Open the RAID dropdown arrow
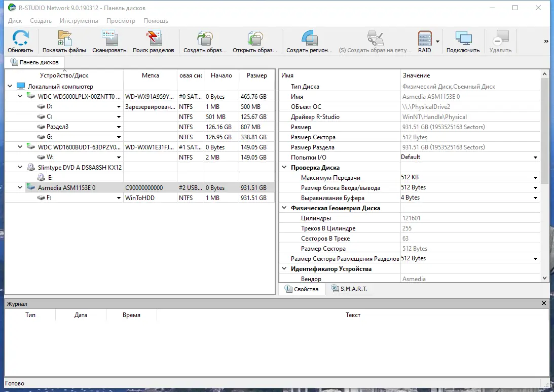Screen dimensions: 554x392 coord(438,42)
